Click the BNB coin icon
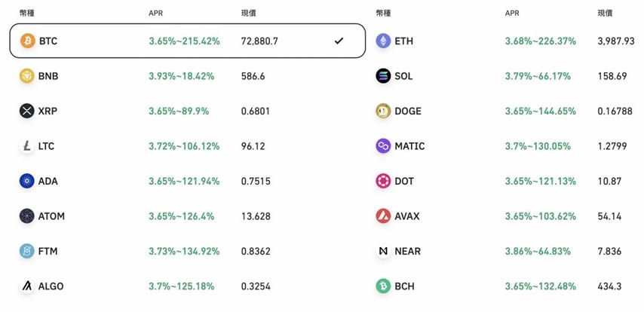 click(27, 76)
